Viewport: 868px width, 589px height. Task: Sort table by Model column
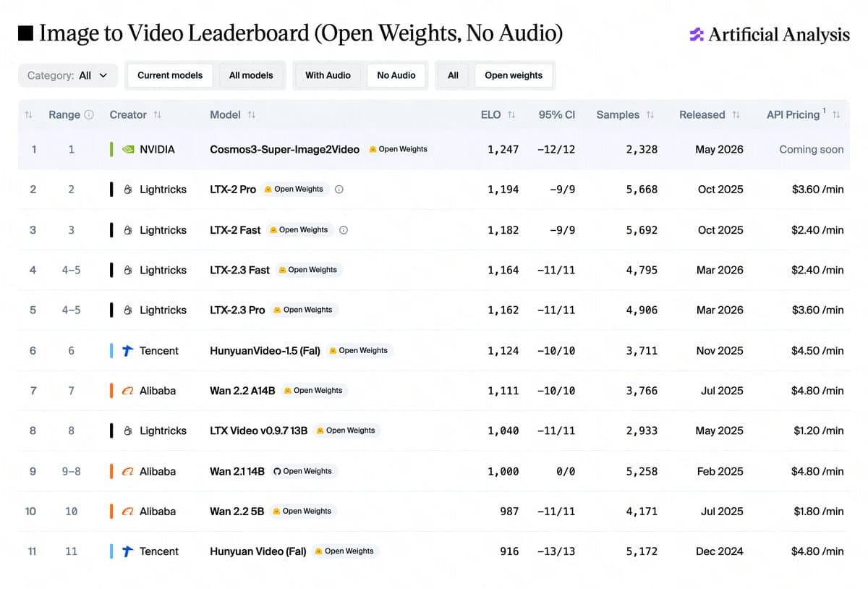tap(252, 115)
